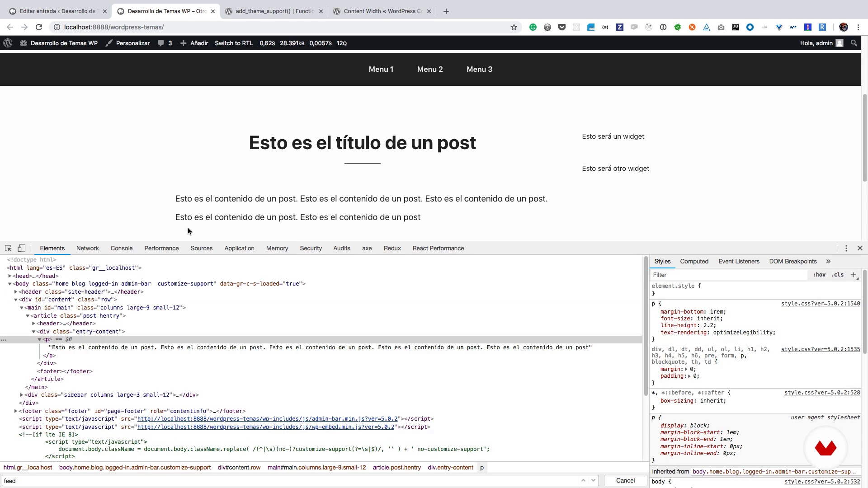Click Menu 3 in site navigation
The image size is (868, 488).
pos(479,69)
